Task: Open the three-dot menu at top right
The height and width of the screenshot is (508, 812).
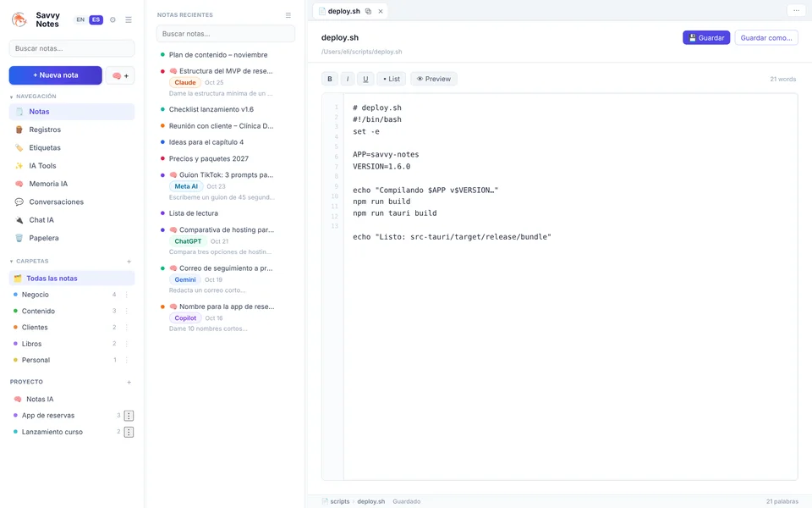Action: point(796,10)
